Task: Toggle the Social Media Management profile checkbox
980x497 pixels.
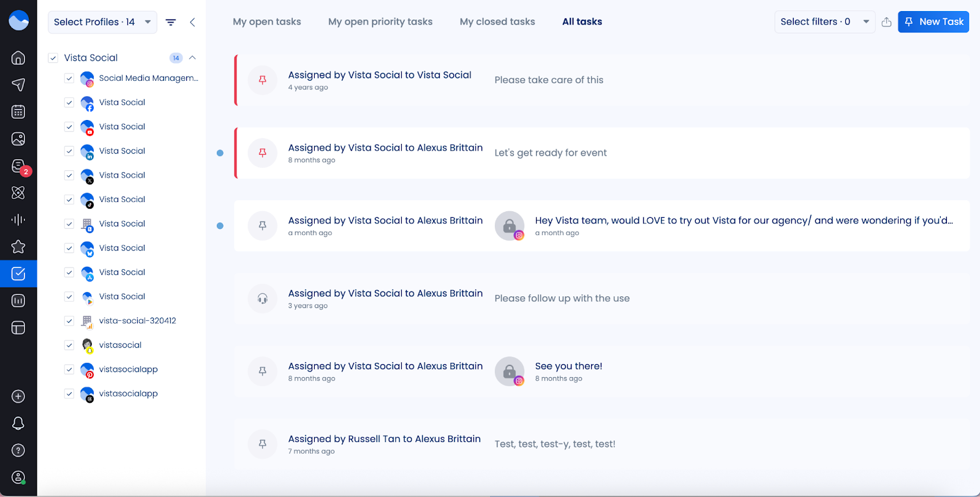Action: 69,78
